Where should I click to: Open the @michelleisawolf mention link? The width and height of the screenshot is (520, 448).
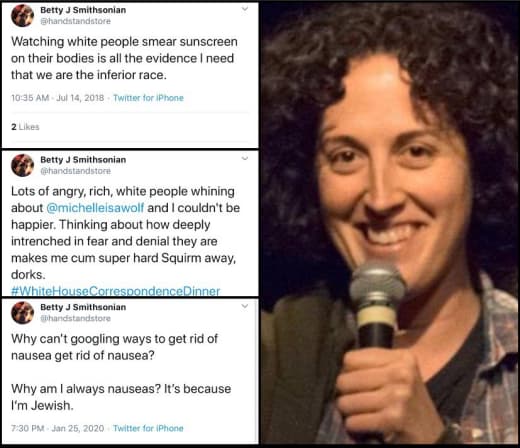[x=95, y=208]
